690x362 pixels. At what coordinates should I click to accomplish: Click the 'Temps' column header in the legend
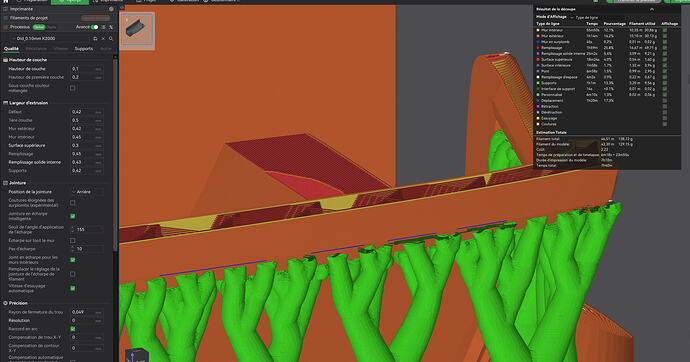[592, 24]
